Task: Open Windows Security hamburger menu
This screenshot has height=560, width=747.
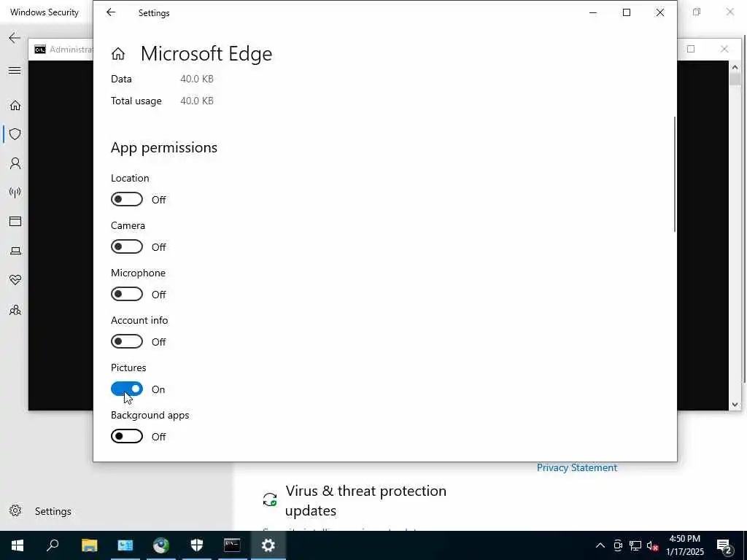Action: point(15,71)
